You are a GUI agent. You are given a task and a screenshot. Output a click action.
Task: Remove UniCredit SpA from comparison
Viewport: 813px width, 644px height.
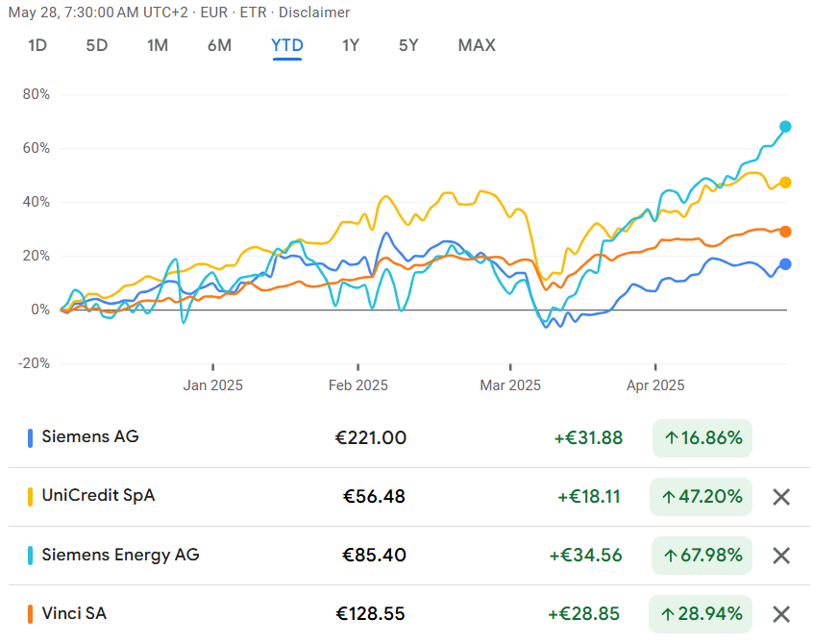(x=781, y=497)
